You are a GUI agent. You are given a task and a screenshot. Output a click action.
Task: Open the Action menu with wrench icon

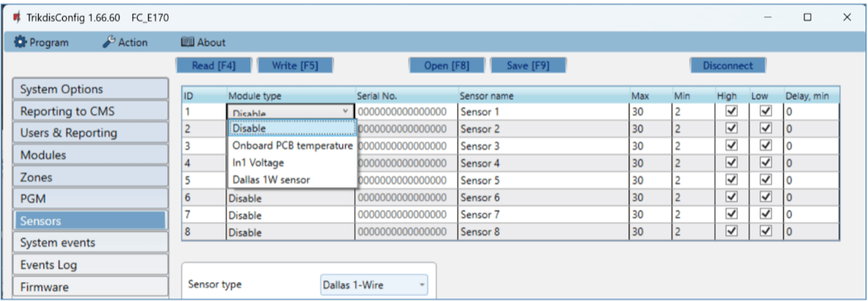tap(124, 43)
